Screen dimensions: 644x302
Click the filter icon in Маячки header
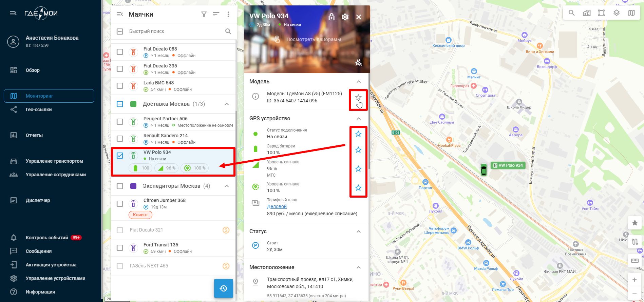tap(204, 14)
